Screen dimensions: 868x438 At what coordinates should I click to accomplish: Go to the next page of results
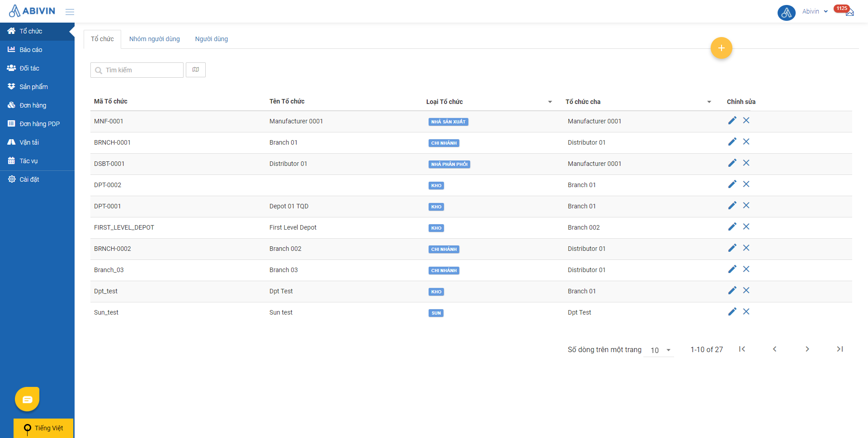(x=807, y=349)
